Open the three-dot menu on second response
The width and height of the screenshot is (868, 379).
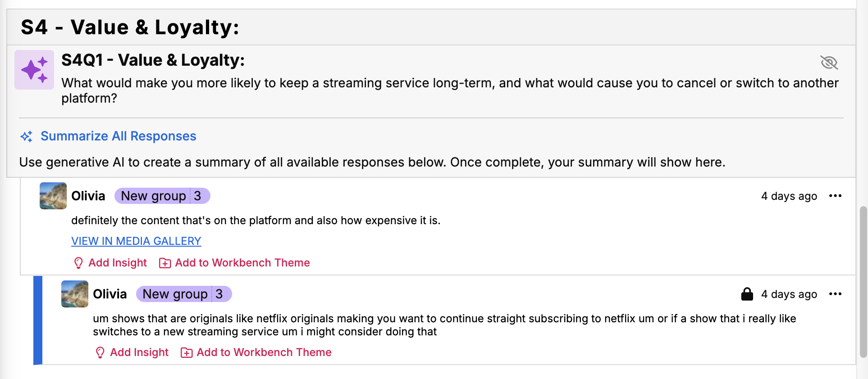tap(835, 294)
